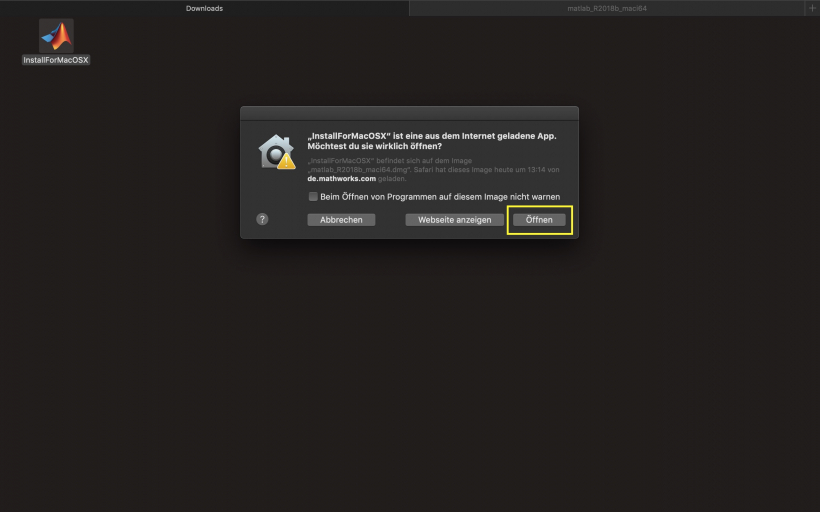Cancel with the Abbrechen button

pyautogui.click(x=341, y=220)
